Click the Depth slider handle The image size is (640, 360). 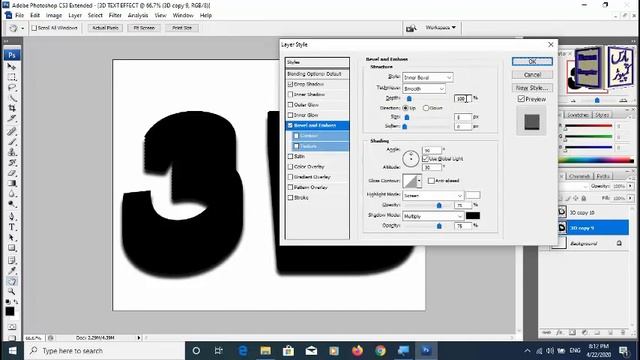(x=409, y=98)
